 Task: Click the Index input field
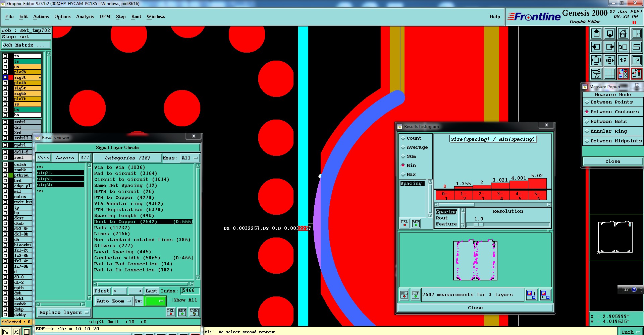tap(190, 291)
